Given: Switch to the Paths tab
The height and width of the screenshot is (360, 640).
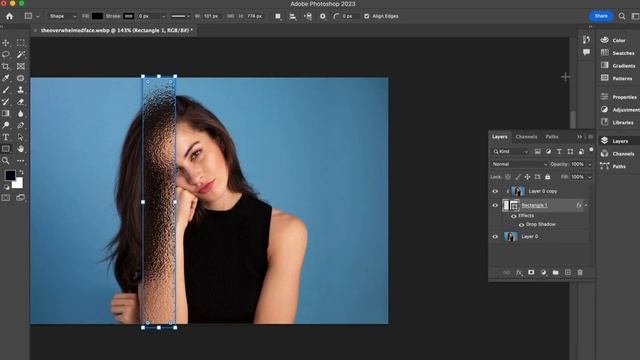Looking at the screenshot, I should 552,137.
